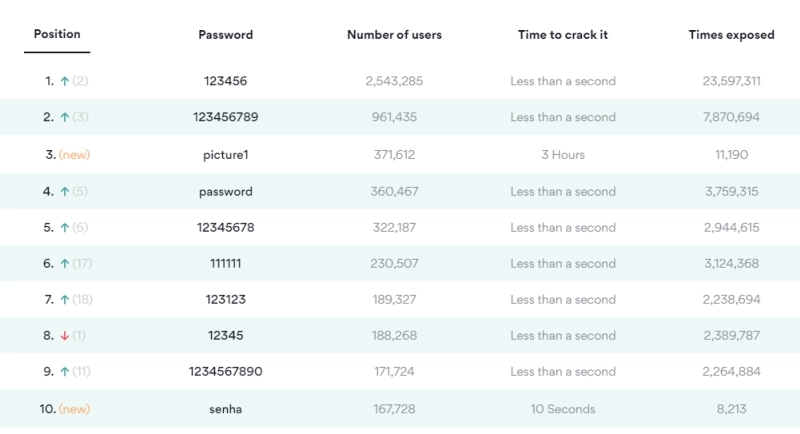Select the senha password cell
The height and width of the screenshot is (434, 800).
pyautogui.click(x=225, y=409)
